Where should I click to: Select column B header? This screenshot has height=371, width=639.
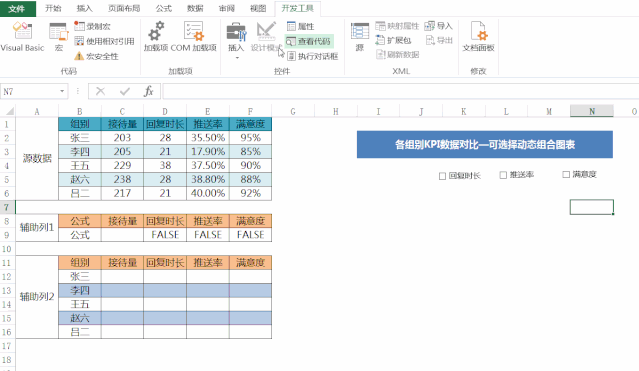(79, 111)
